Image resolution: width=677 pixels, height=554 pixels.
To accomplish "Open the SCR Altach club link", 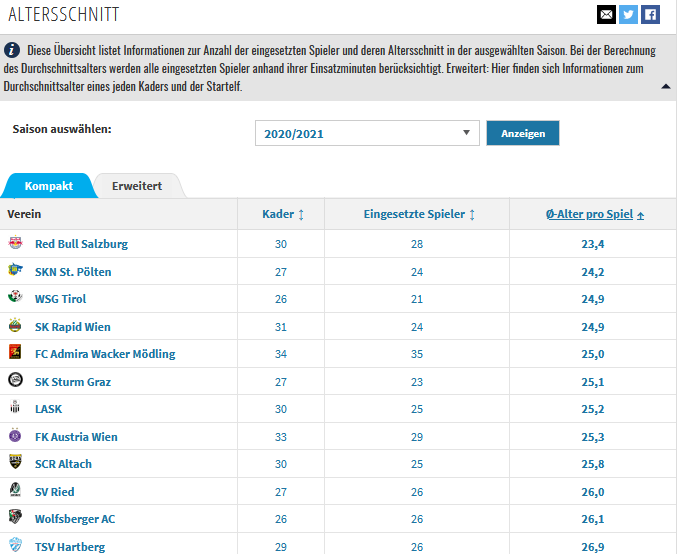I will pyautogui.click(x=63, y=464).
